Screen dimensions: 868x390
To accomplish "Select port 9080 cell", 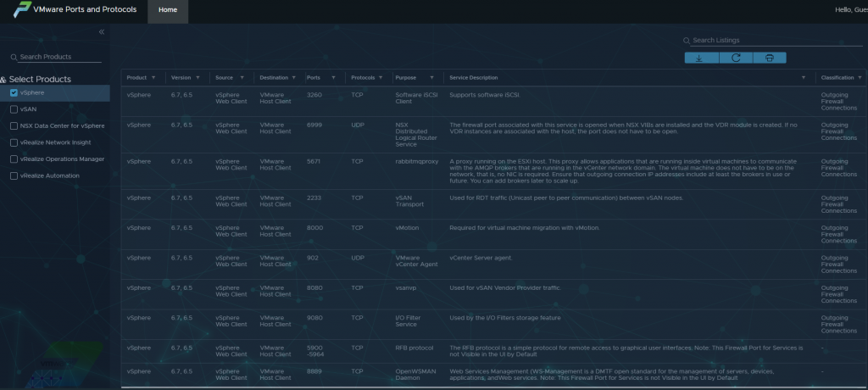I will pos(314,317).
